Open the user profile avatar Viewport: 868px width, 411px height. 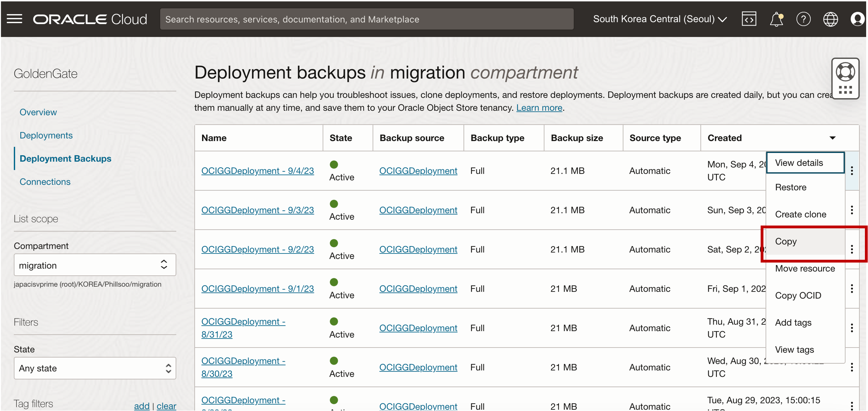[857, 19]
